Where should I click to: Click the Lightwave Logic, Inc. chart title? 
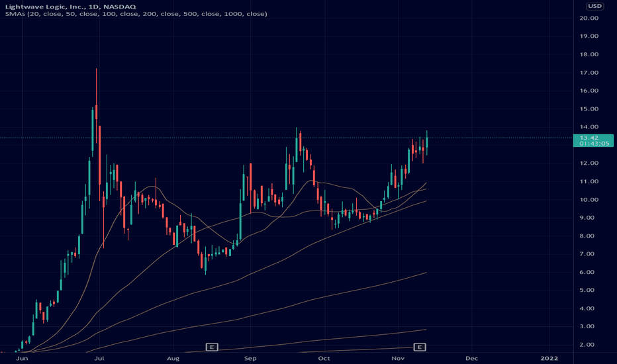click(x=70, y=7)
